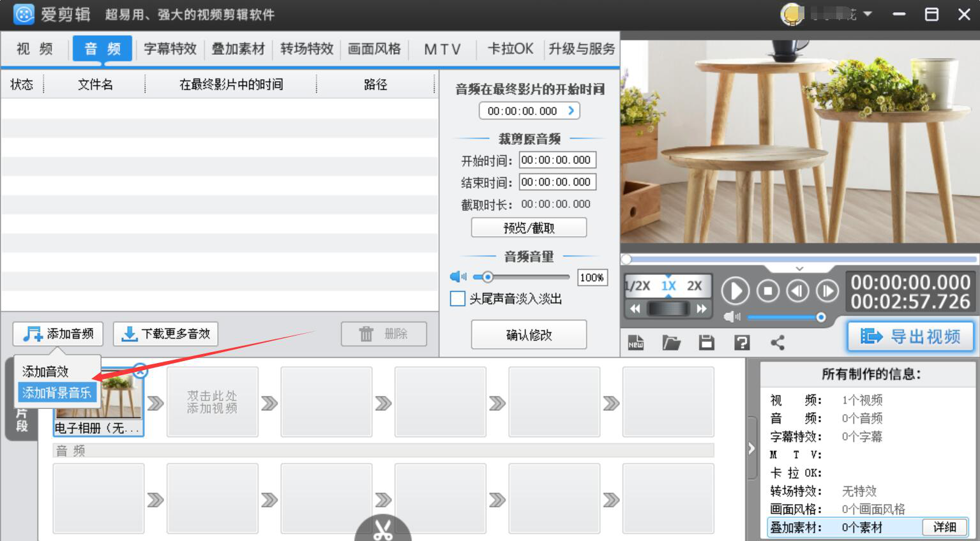This screenshot has height=541, width=980.
Task: Open the MTV tab
Action: point(442,48)
